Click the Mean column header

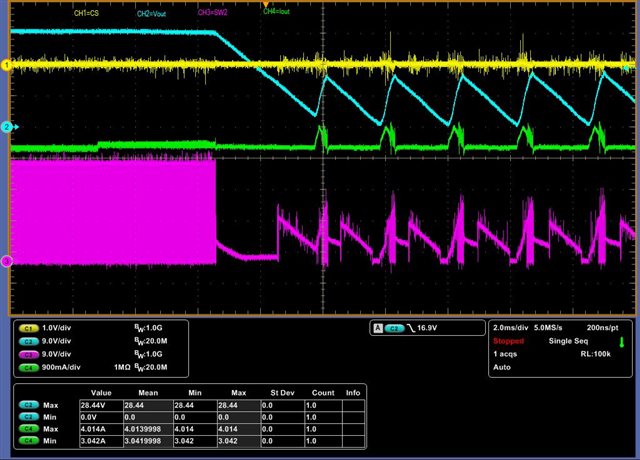point(148,393)
